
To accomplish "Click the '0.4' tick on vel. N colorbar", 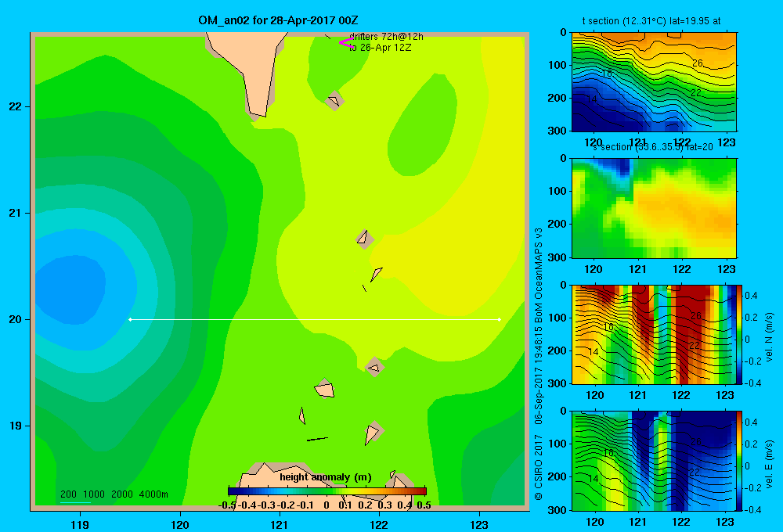I will click(x=751, y=296).
